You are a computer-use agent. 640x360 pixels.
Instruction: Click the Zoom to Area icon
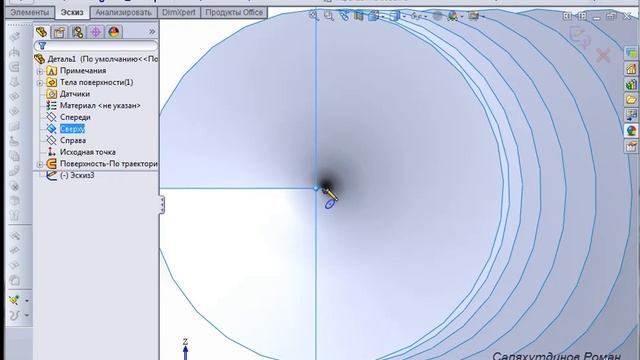tap(329, 16)
